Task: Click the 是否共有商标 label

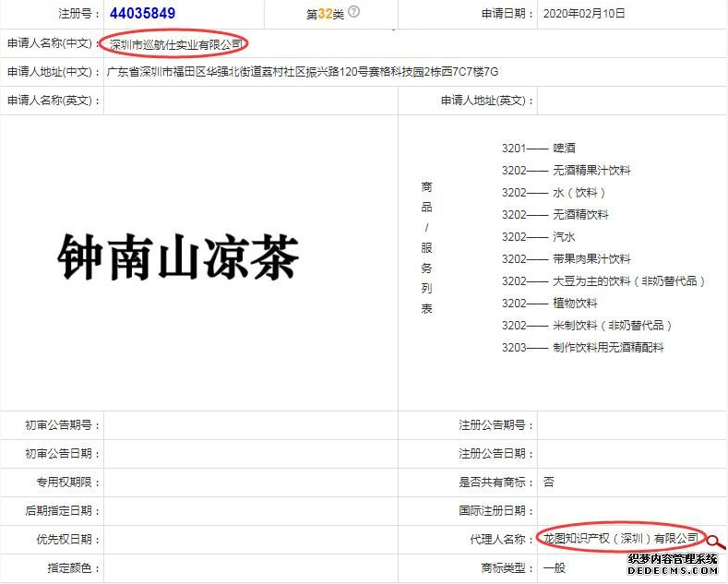Action: click(496, 483)
